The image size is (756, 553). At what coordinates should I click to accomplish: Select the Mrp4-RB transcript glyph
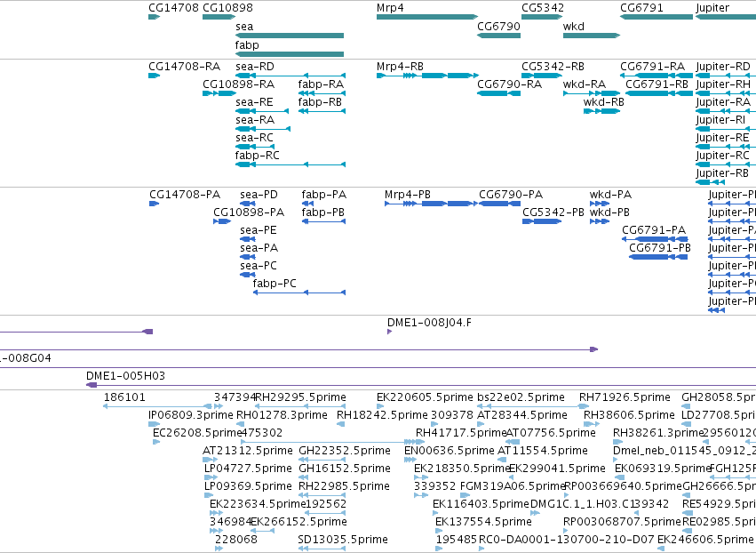tap(427, 76)
